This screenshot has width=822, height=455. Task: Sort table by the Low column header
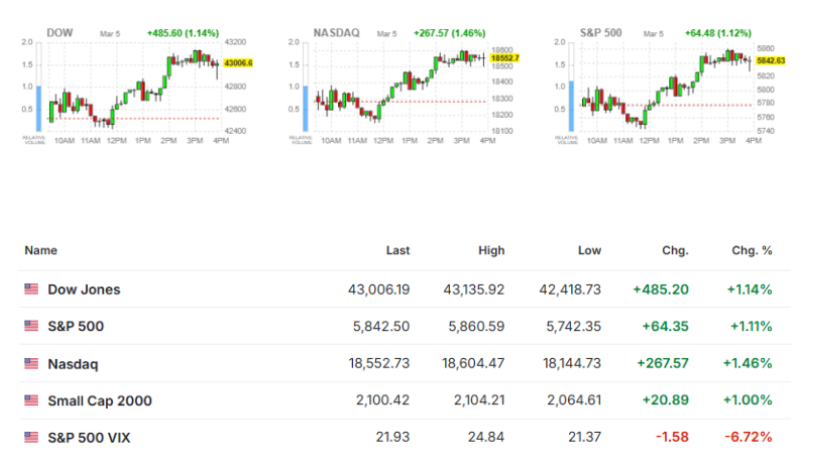coord(590,251)
